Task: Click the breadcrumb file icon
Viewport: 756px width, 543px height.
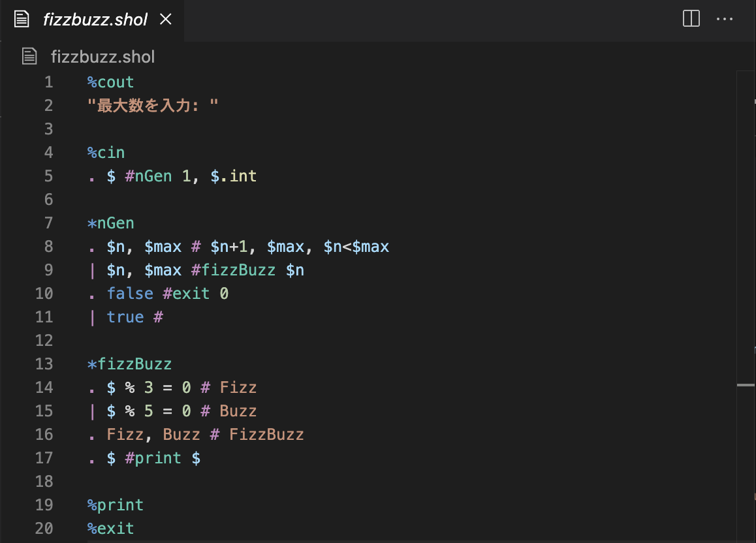Action: (x=29, y=56)
